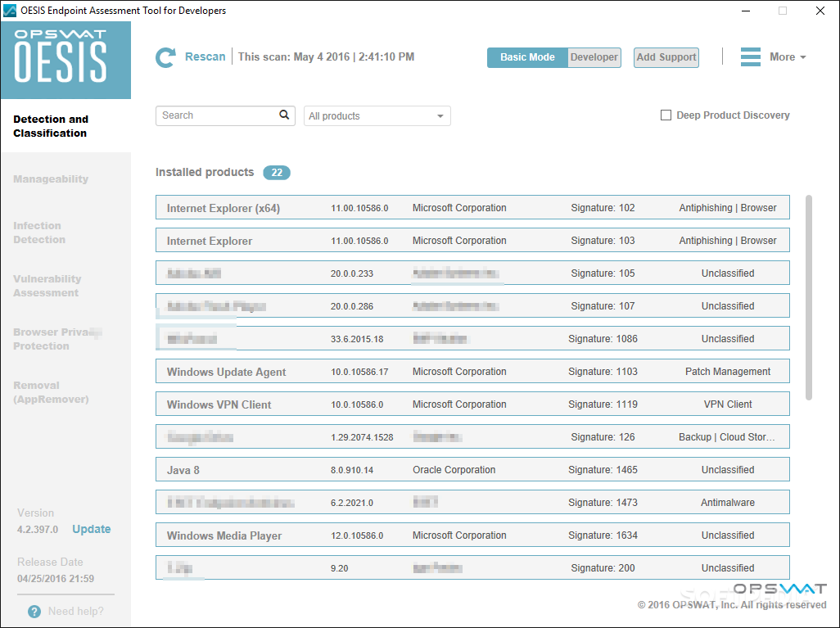840x628 pixels.
Task: Open Detection and Classification section
Action: coord(51,126)
